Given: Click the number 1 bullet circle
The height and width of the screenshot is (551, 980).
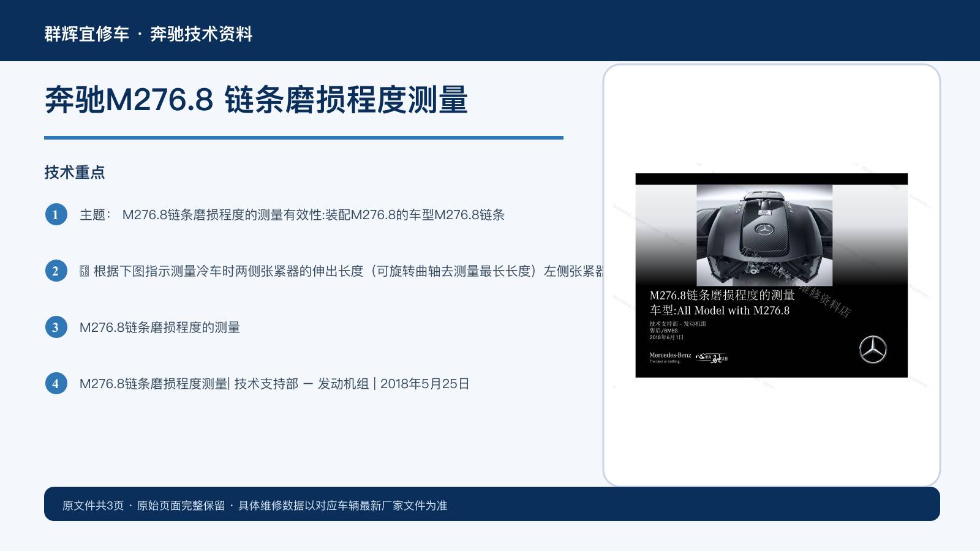Looking at the screenshot, I should coord(56,214).
